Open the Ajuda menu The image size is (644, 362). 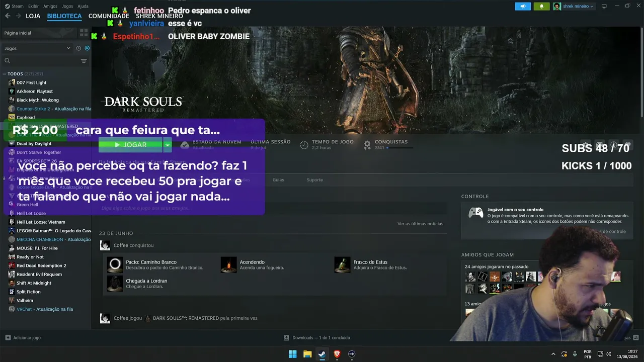coord(83,6)
